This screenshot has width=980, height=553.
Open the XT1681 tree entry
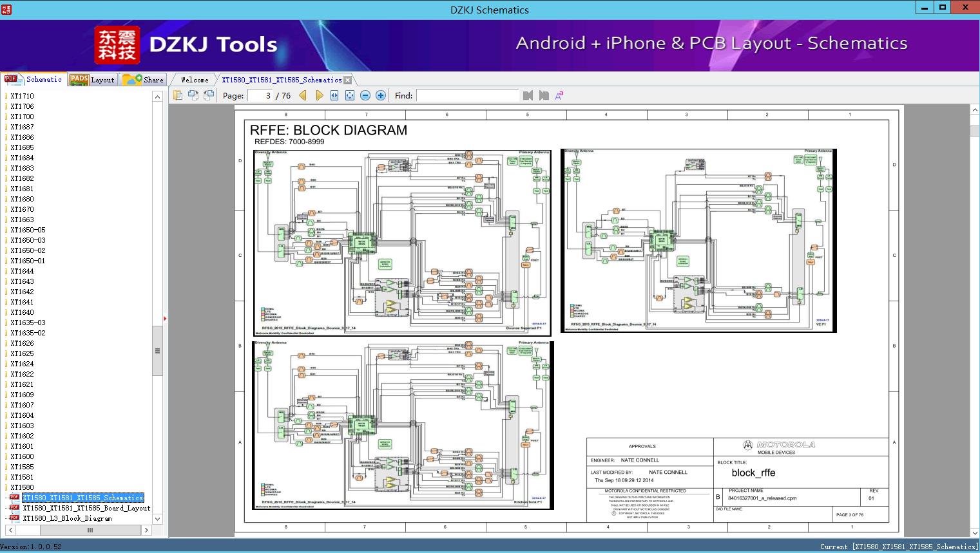pos(22,189)
